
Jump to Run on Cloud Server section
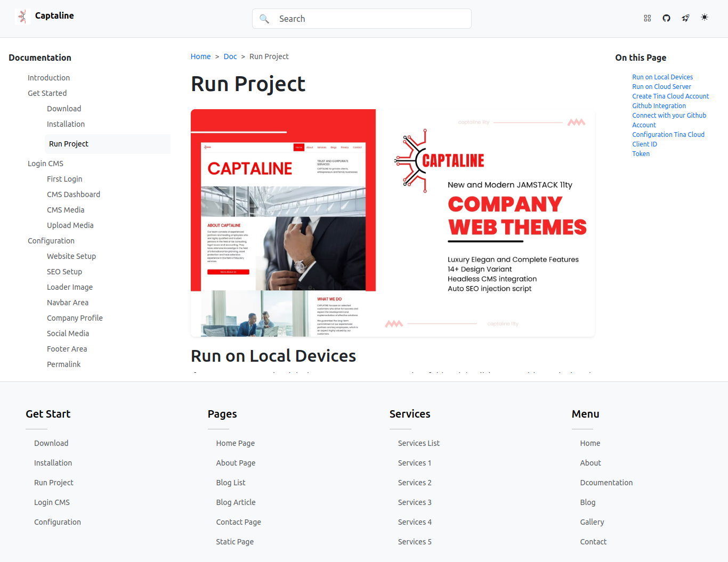pos(661,87)
